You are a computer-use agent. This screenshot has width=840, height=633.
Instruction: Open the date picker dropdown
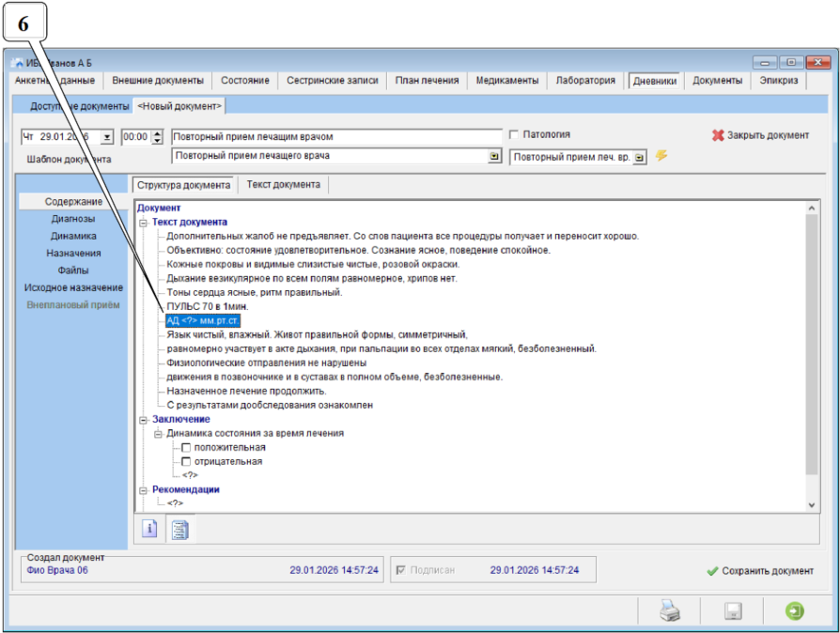point(106,137)
